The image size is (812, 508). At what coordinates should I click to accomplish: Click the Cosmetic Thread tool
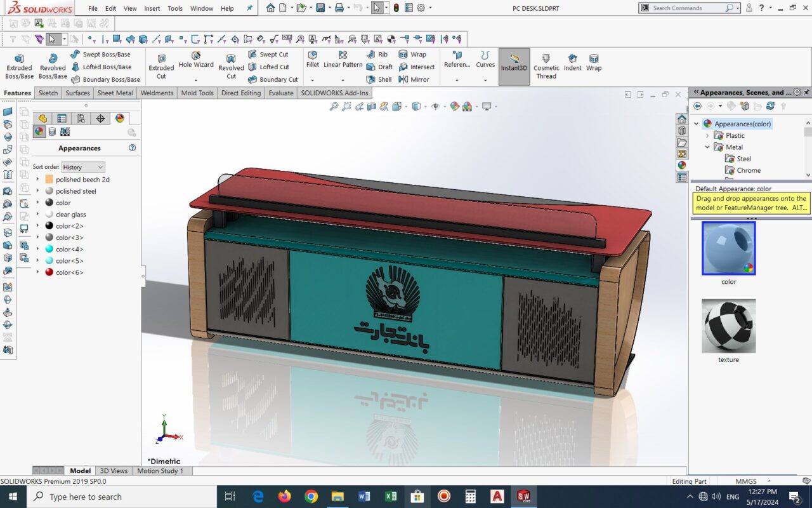(x=546, y=66)
